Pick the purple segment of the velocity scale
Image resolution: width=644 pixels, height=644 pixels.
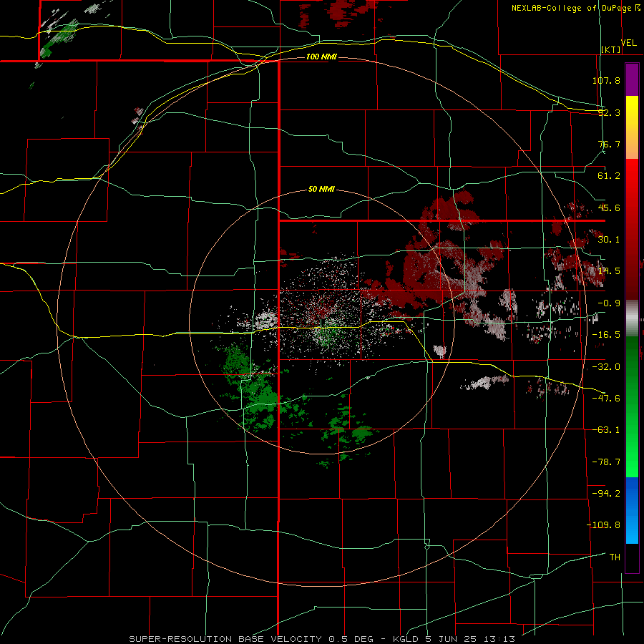click(632, 79)
